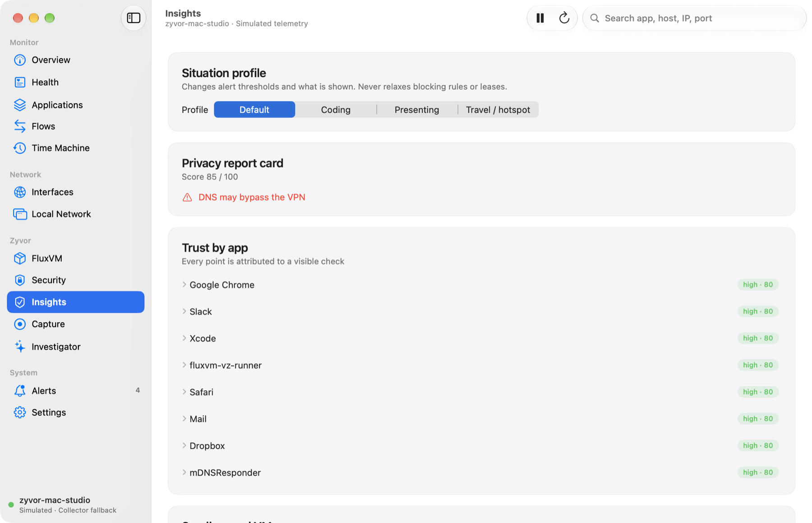Click the Score 85 / 100 text
Screen dimensions: 812x523
[x=210, y=177]
